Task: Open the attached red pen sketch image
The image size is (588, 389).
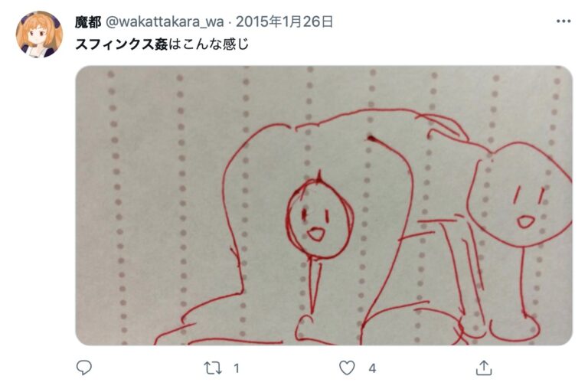Action: [x=324, y=205]
